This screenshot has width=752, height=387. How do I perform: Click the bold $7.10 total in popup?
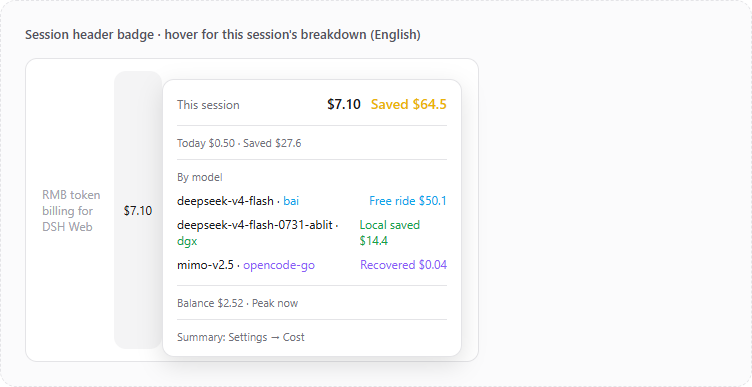[x=344, y=105]
